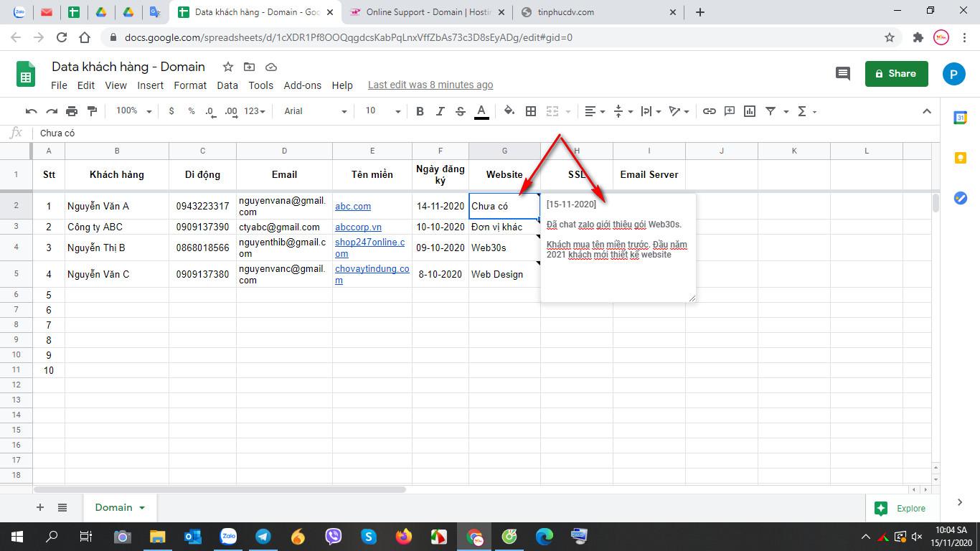This screenshot has height=551, width=980.
Task: Switch to tinphucdv.com browser tab
Action: click(599, 12)
